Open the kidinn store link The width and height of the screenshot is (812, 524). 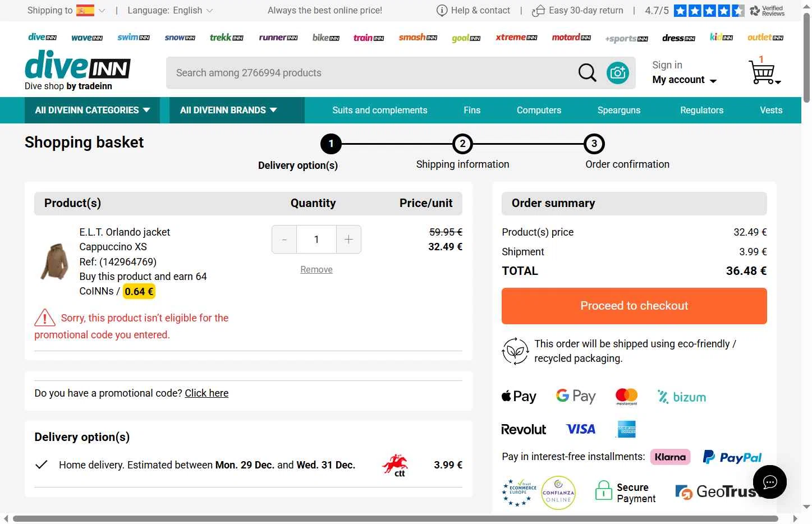pyautogui.click(x=721, y=37)
